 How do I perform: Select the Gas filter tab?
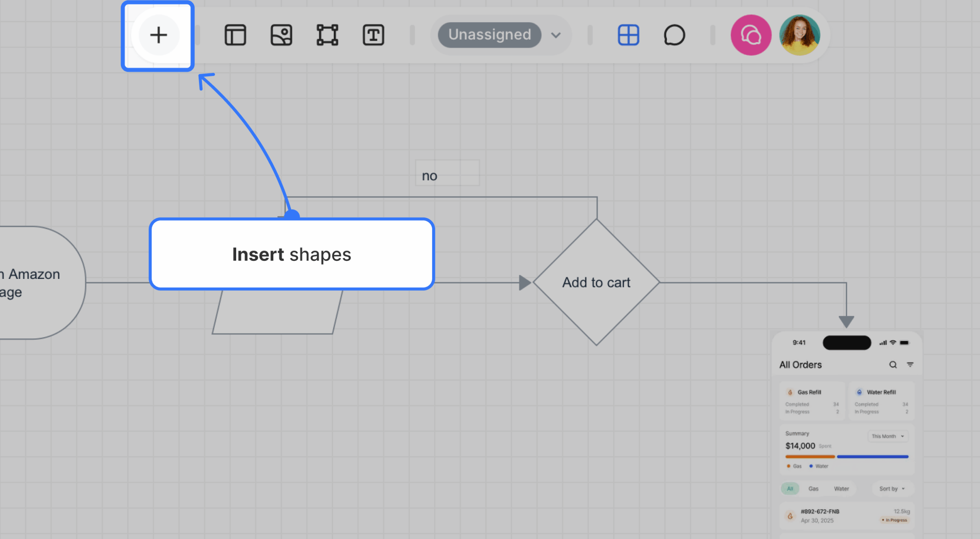pyautogui.click(x=813, y=489)
